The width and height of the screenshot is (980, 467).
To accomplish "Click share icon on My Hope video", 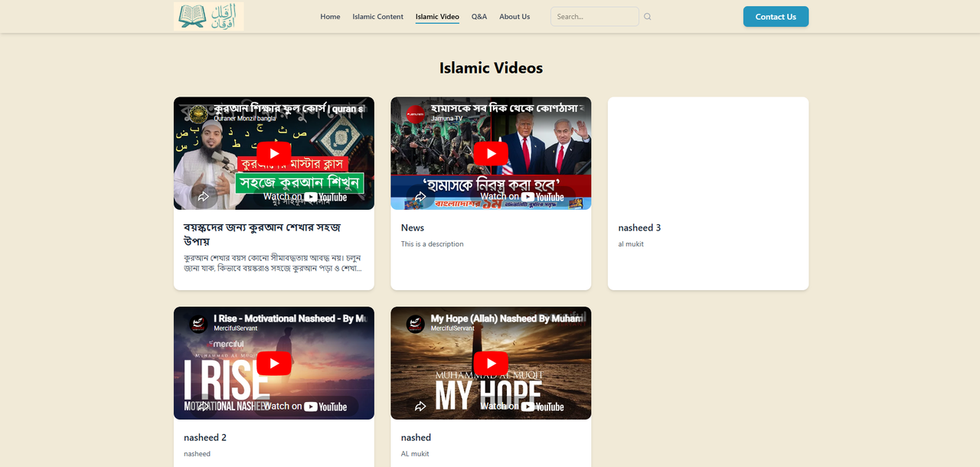I will click(x=420, y=406).
